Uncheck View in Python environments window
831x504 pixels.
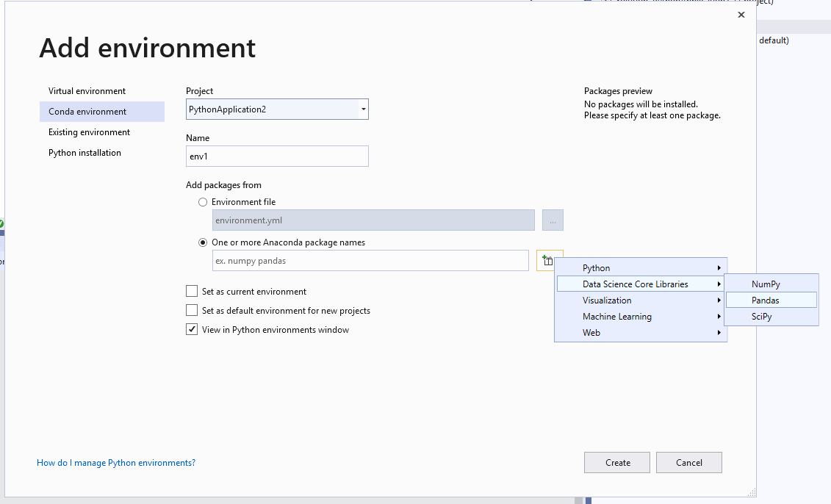(192, 329)
